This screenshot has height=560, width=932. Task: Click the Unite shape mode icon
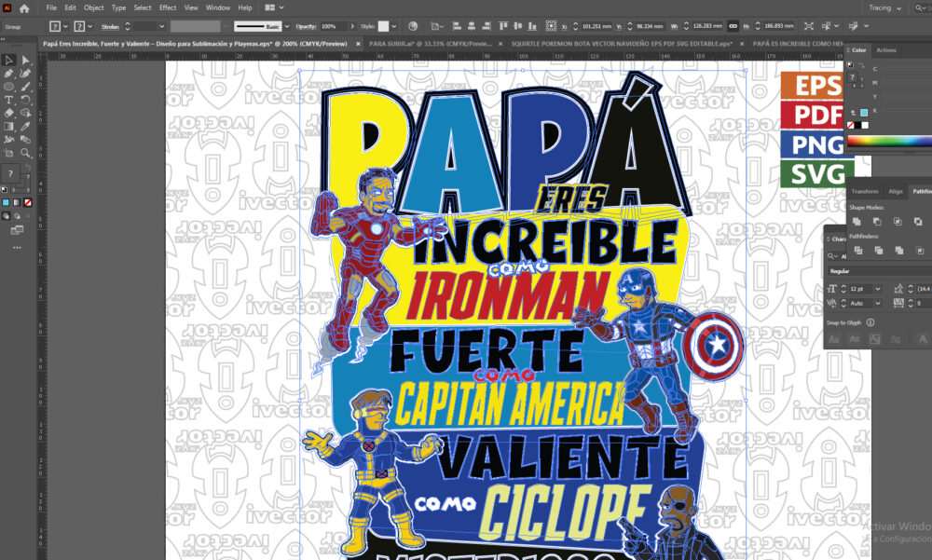click(857, 222)
